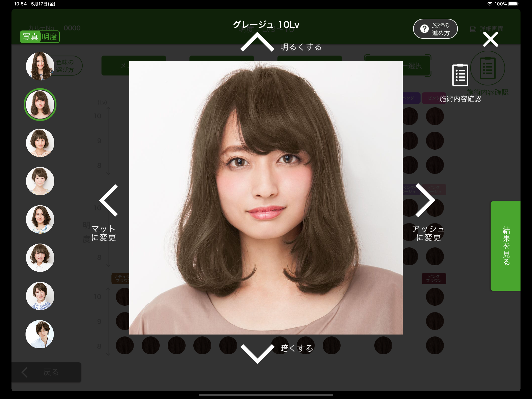Select the fifth model in floral top

tap(40, 220)
